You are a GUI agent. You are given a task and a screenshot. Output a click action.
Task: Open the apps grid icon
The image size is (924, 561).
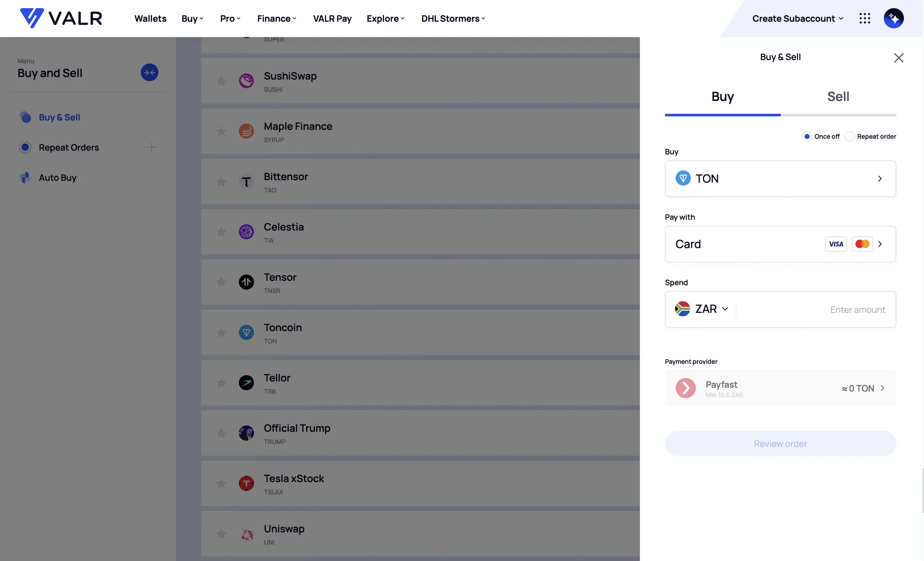[864, 18]
